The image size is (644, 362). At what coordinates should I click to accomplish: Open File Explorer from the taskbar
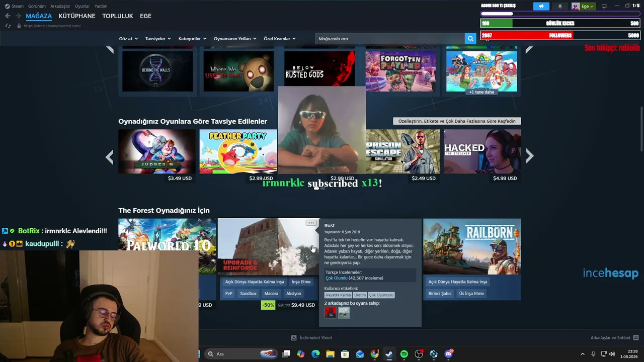(x=330, y=354)
